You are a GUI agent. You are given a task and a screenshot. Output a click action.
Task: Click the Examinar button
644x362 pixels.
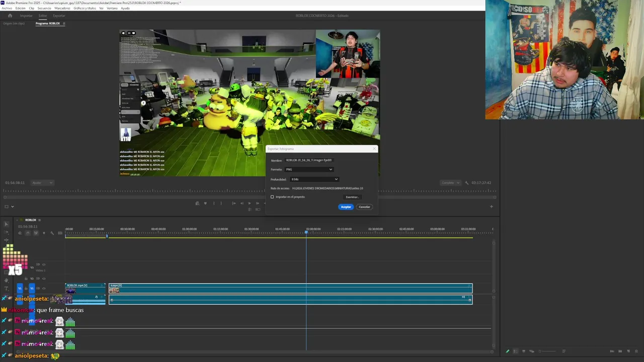click(x=352, y=197)
